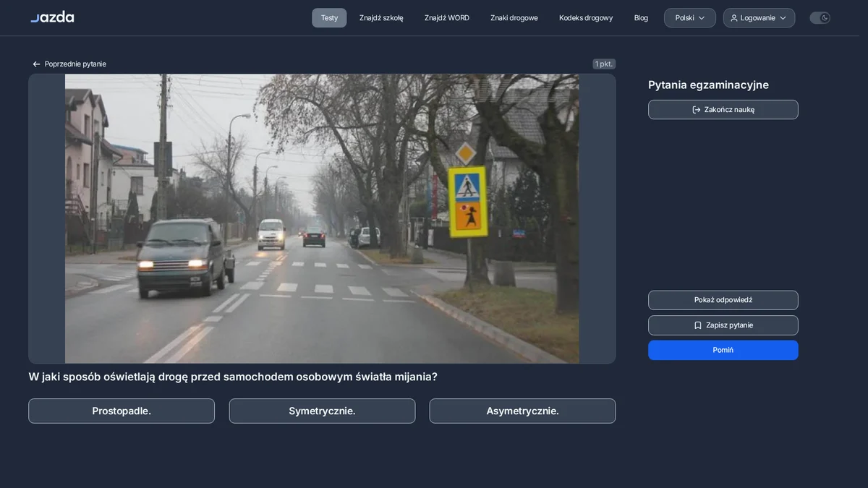Click the bookmark icon in Zapisz pytanie
This screenshot has width=868, height=488.
pyautogui.click(x=698, y=325)
